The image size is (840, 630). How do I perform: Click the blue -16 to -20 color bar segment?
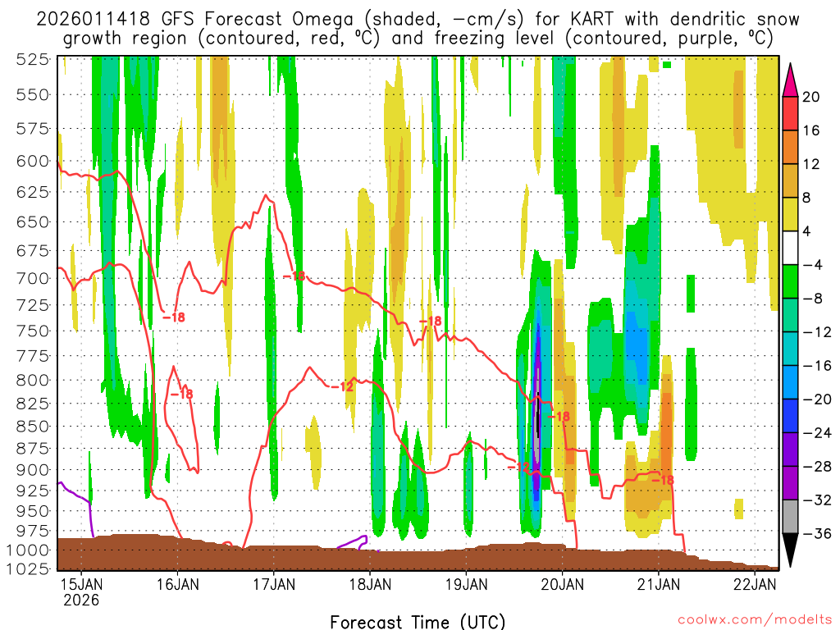[x=790, y=382]
